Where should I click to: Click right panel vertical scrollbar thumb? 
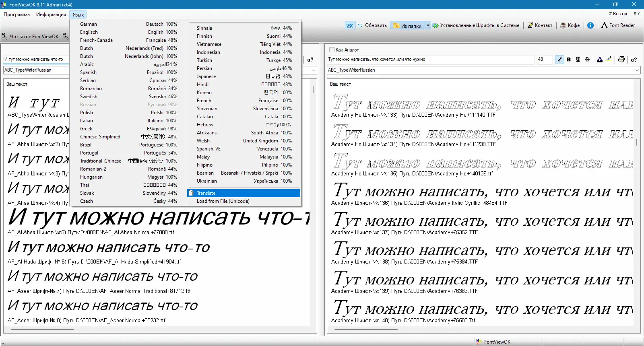click(637, 142)
